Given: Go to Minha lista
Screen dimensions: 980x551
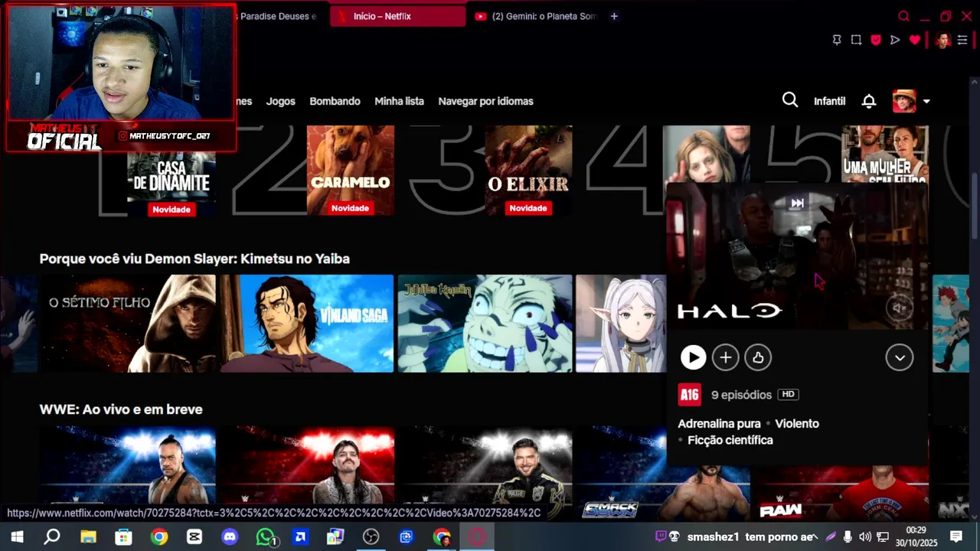Looking at the screenshot, I should click(x=399, y=101).
